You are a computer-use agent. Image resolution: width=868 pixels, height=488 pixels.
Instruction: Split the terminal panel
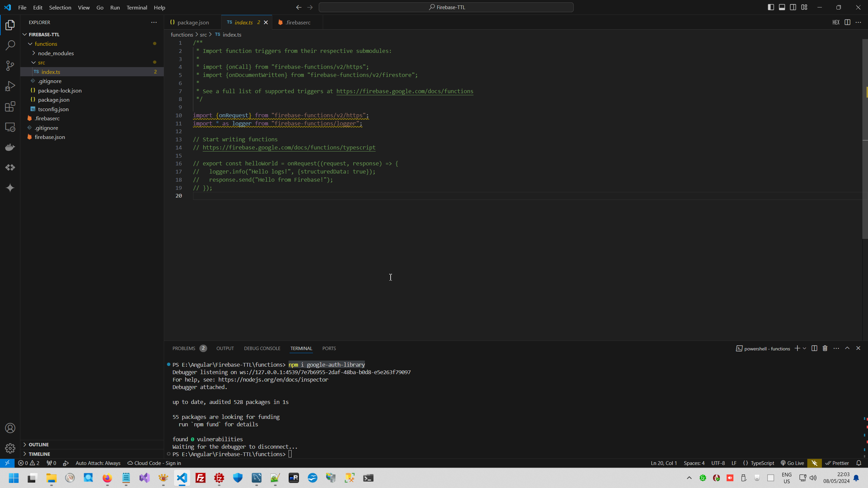814,348
